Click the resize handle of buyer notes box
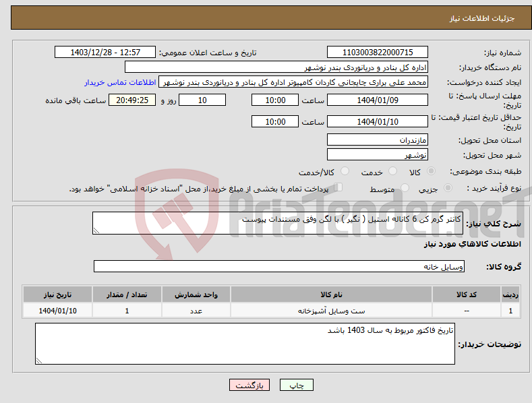This screenshot has width=532, height=403. (x=39, y=361)
